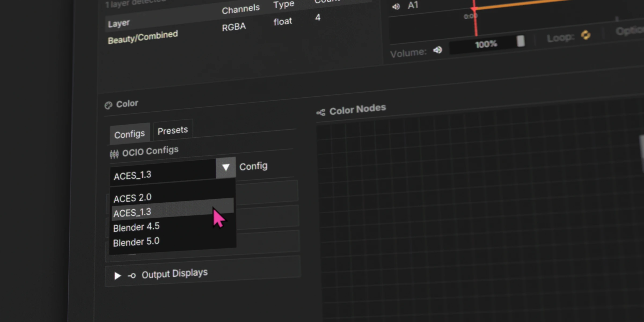The image size is (644, 322).
Task: Click the 100% volume slider
Action: [x=486, y=44]
